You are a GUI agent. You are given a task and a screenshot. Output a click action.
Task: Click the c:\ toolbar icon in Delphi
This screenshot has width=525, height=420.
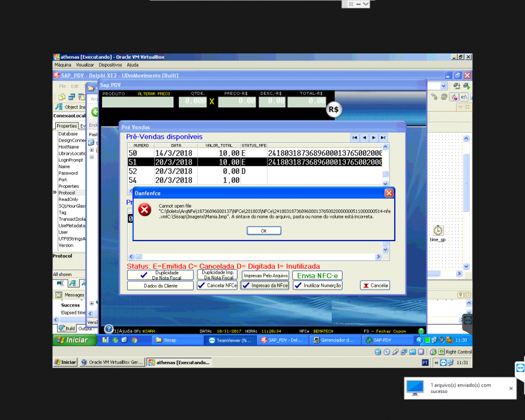(x=464, y=97)
